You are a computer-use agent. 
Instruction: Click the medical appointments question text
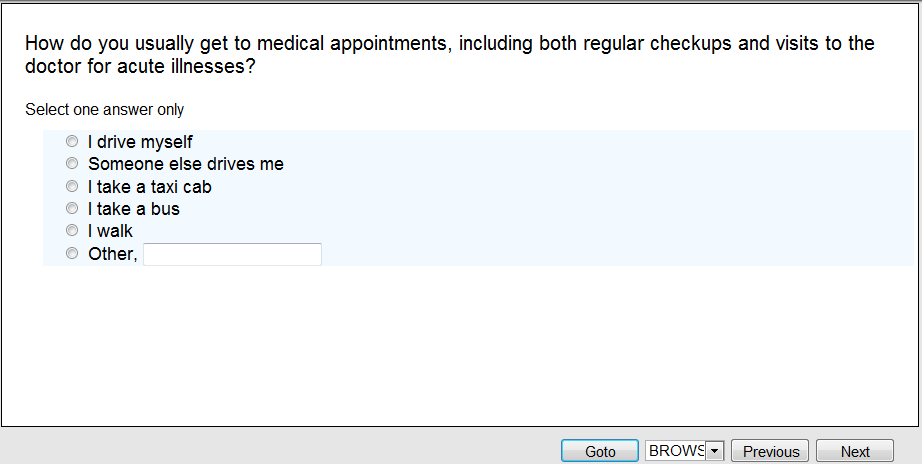450,56
